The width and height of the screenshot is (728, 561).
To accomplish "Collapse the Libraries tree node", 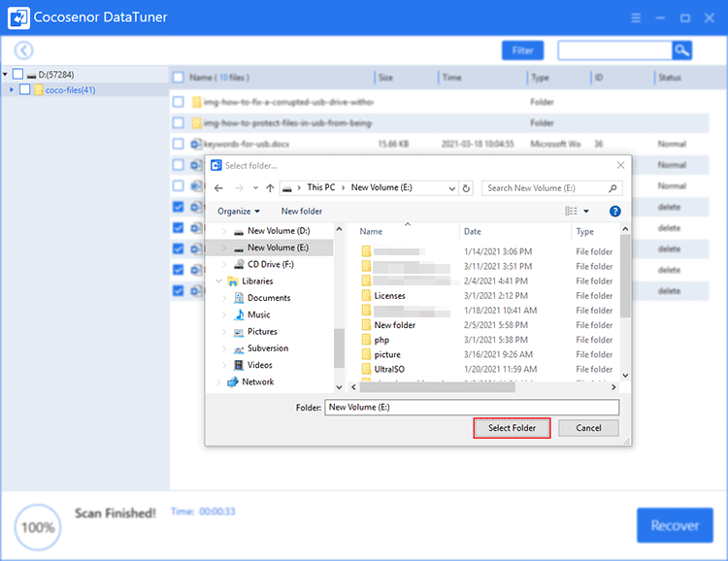I will 218,280.
